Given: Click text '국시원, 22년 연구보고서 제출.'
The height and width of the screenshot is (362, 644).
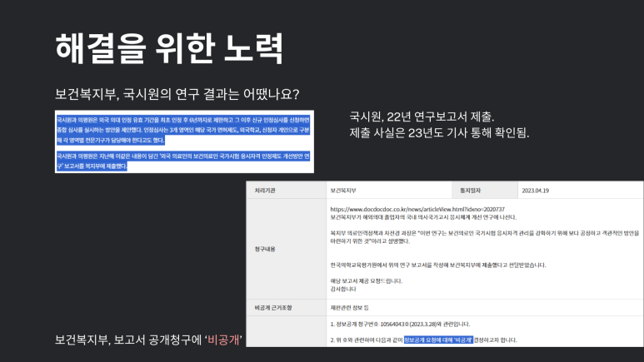Looking at the screenshot, I should [x=422, y=117].
